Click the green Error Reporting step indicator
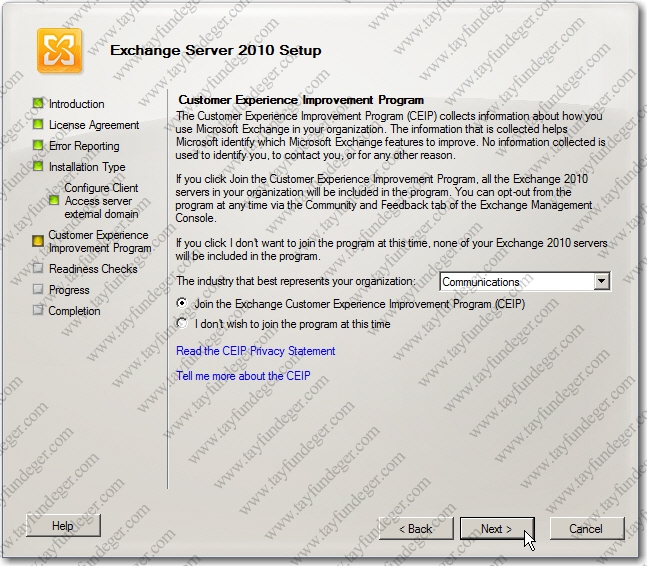This screenshot has width=647, height=566. click(x=38, y=145)
